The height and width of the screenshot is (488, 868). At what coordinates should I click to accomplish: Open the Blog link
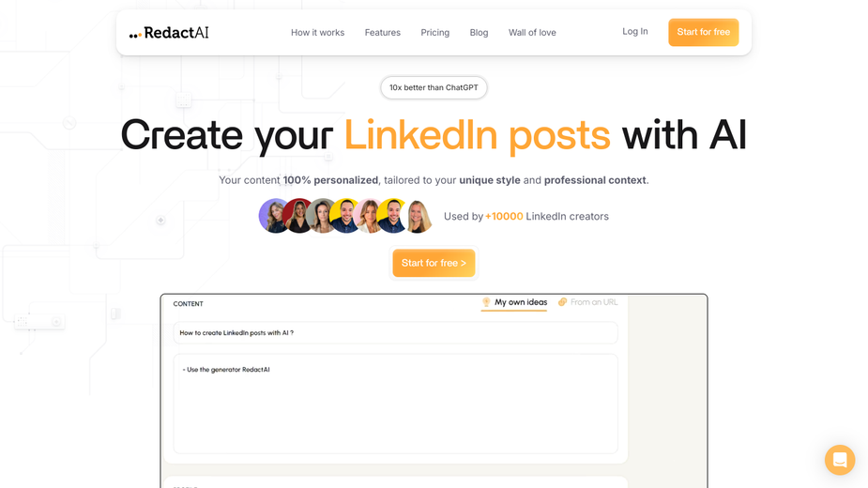pos(479,33)
